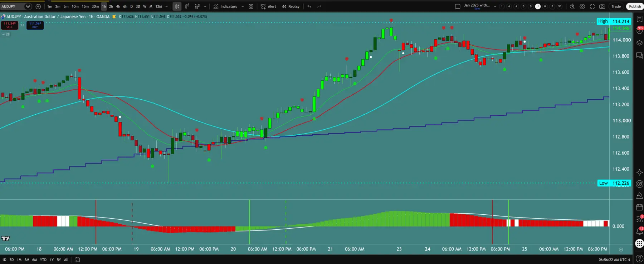
Task: Toggle the A quick-access circle
Action: click(516, 6)
